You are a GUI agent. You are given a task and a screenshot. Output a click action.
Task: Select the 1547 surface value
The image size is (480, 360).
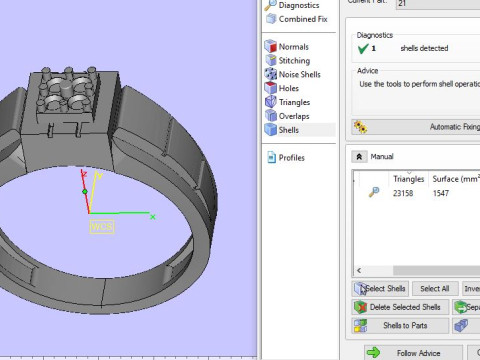(x=441, y=193)
